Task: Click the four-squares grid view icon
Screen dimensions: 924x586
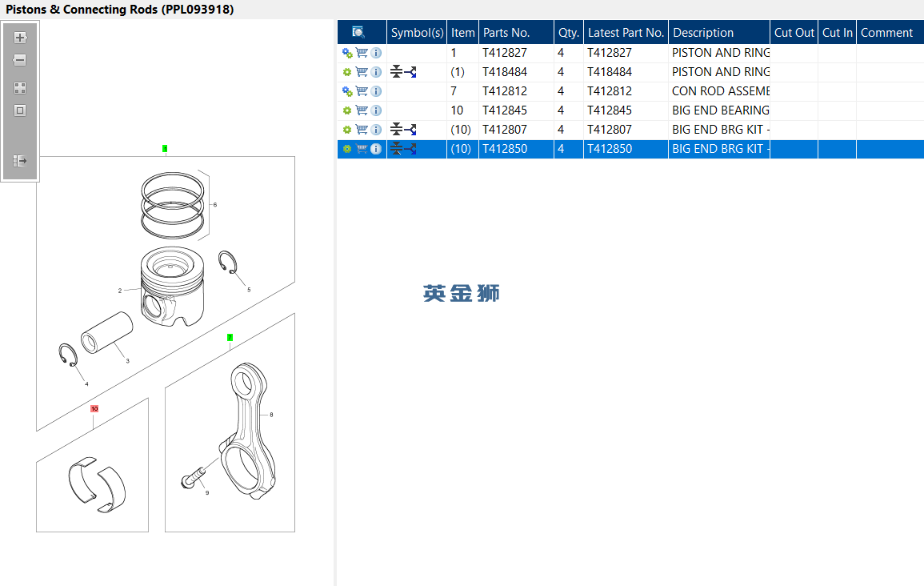Action: [x=20, y=88]
